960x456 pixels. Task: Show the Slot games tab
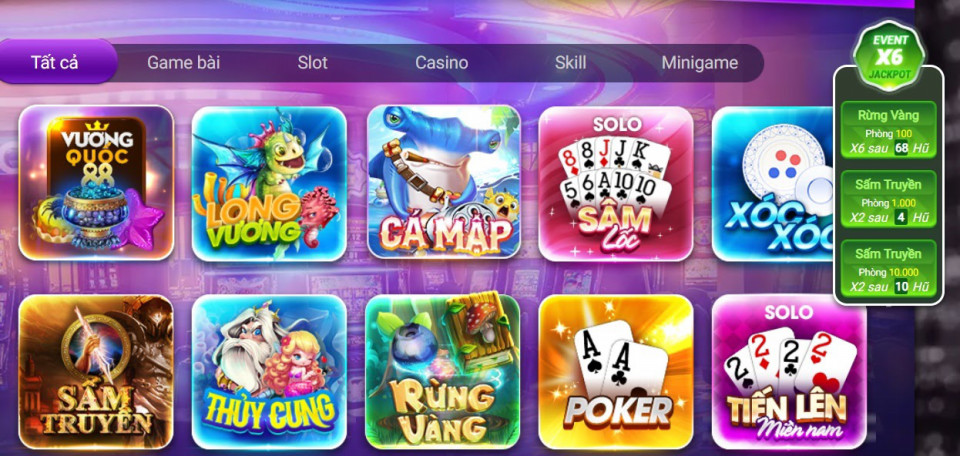[313, 62]
